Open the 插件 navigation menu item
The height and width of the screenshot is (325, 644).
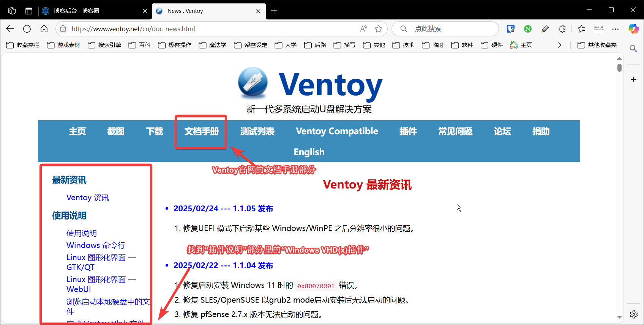click(408, 132)
